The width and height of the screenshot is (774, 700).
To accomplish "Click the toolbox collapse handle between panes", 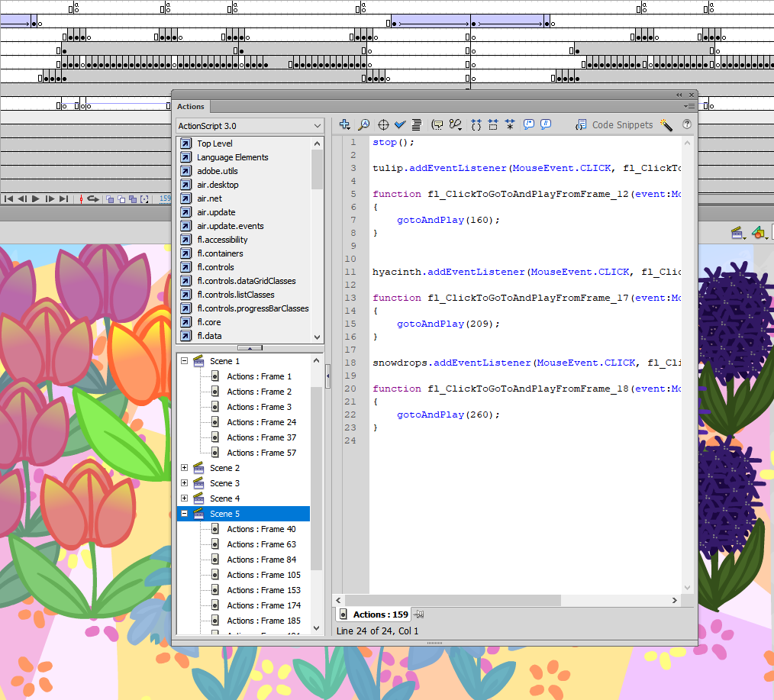I will pyautogui.click(x=250, y=347).
